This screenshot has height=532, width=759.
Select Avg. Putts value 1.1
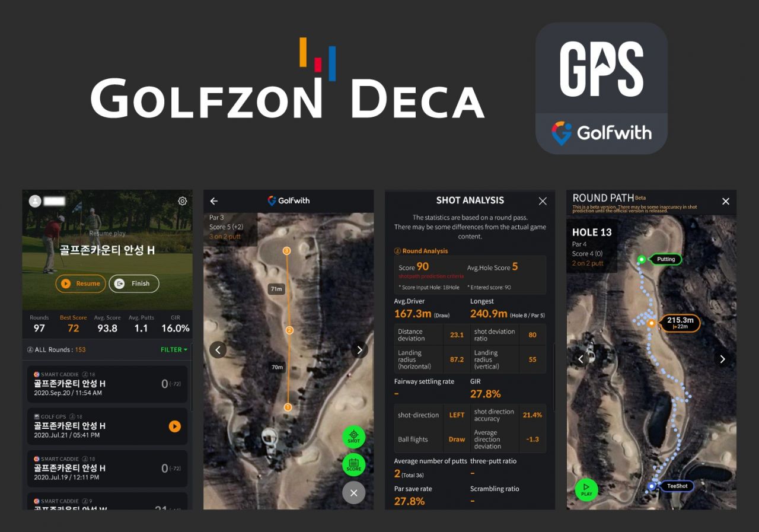(x=141, y=328)
